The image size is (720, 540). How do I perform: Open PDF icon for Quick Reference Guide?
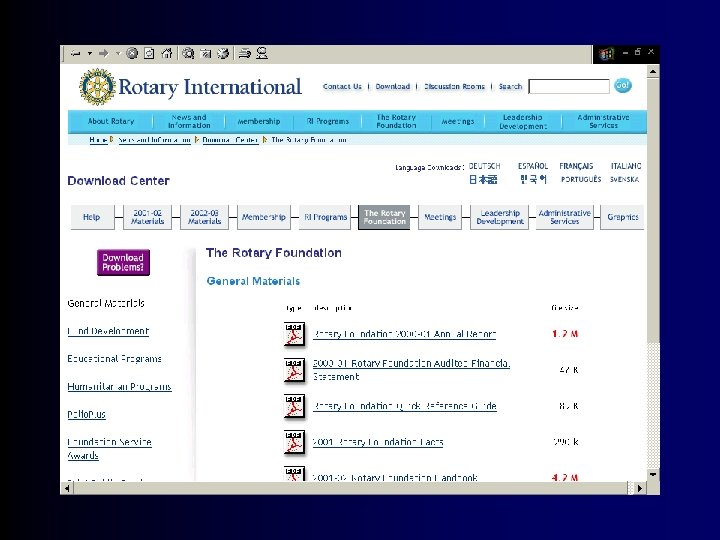pyautogui.click(x=294, y=406)
